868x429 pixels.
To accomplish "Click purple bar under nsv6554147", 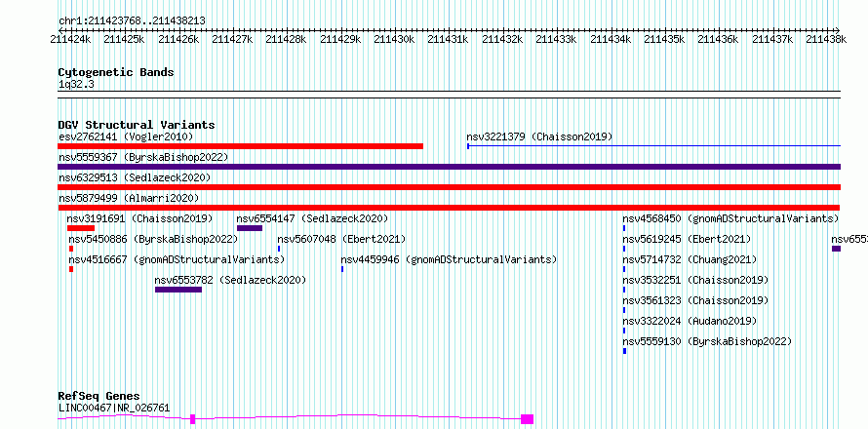I will click(250, 228).
